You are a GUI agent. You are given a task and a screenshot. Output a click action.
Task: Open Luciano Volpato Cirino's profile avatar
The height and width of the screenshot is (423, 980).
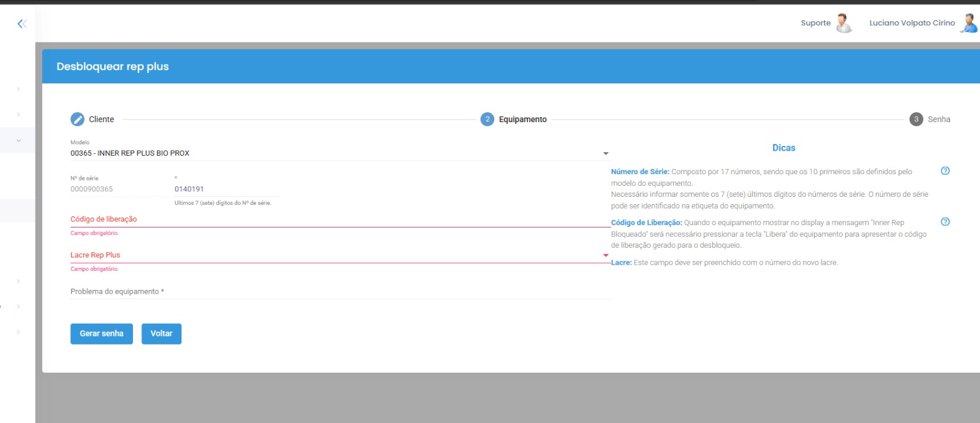(x=968, y=23)
